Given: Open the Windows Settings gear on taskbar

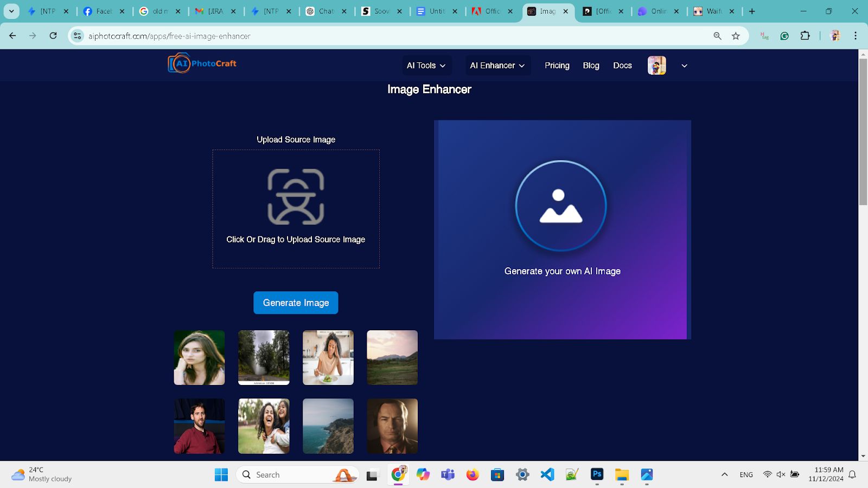Looking at the screenshot, I should pyautogui.click(x=522, y=475).
